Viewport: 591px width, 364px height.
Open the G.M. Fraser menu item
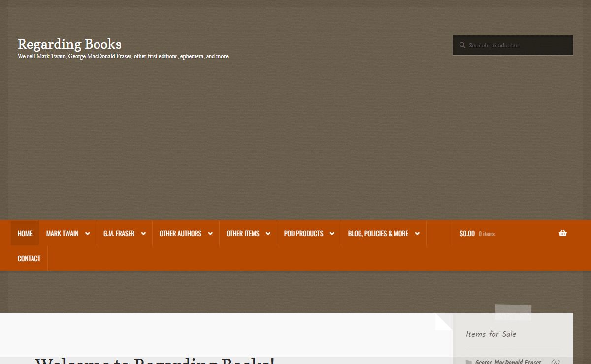click(119, 234)
